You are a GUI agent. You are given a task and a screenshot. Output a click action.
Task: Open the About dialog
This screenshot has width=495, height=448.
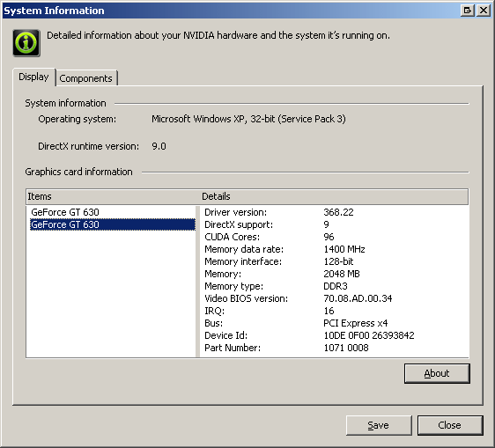[x=437, y=373]
